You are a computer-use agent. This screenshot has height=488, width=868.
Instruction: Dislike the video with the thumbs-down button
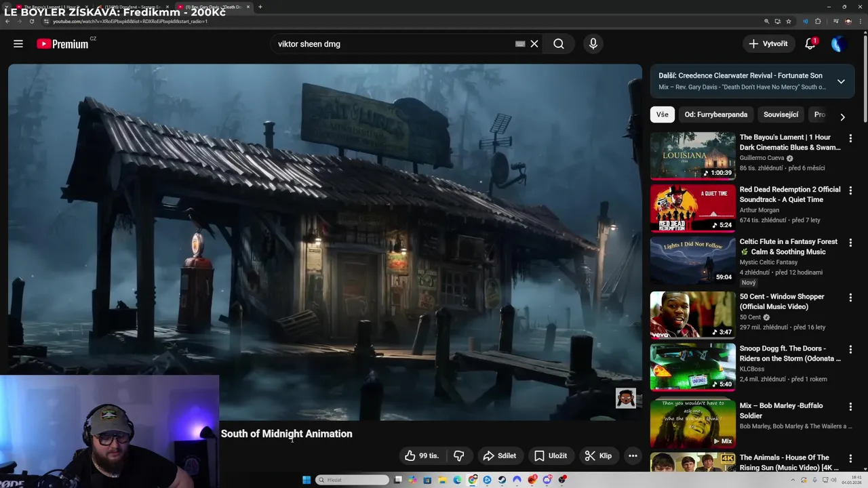pyautogui.click(x=459, y=456)
